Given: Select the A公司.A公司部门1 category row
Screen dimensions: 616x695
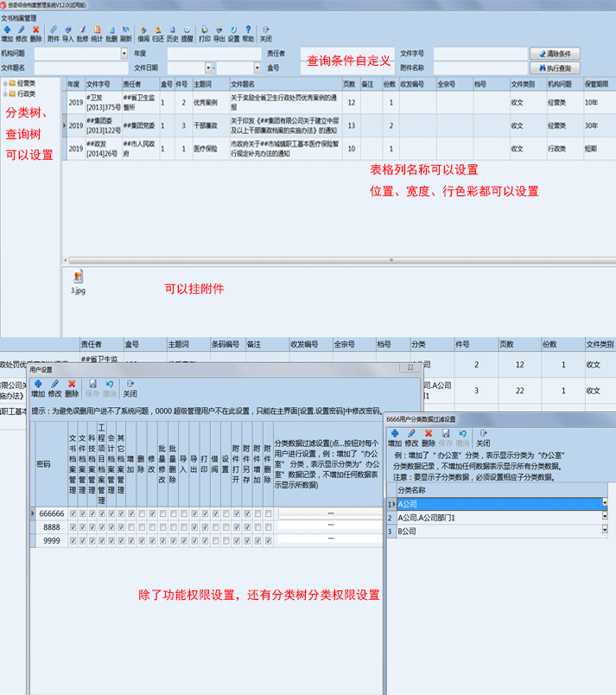Looking at the screenshot, I should point(499,518).
